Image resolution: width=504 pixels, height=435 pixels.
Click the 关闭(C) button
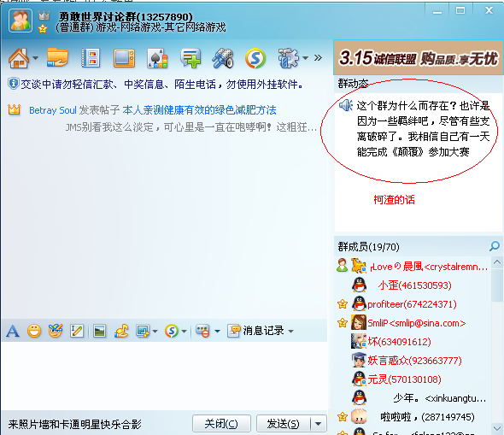(x=221, y=424)
